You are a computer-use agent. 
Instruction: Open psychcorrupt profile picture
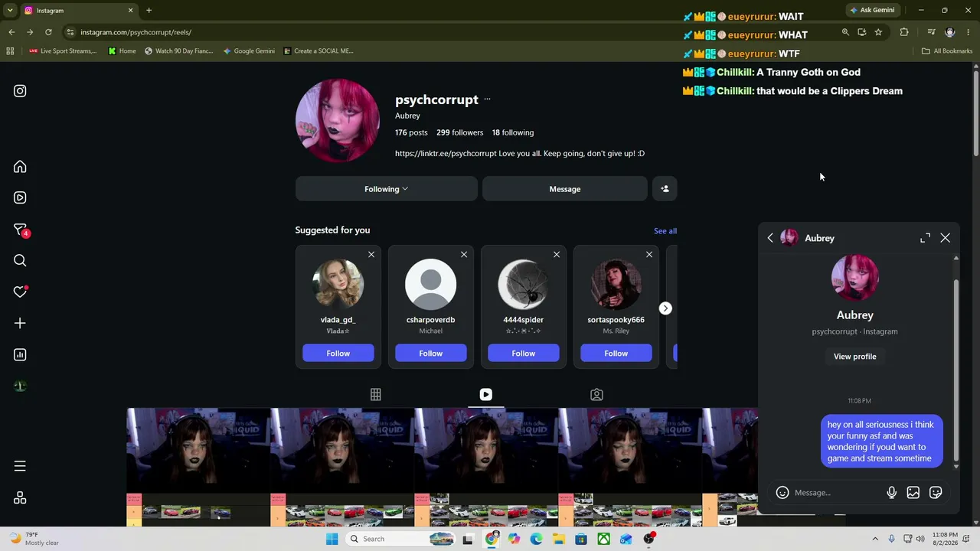click(338, 120)
